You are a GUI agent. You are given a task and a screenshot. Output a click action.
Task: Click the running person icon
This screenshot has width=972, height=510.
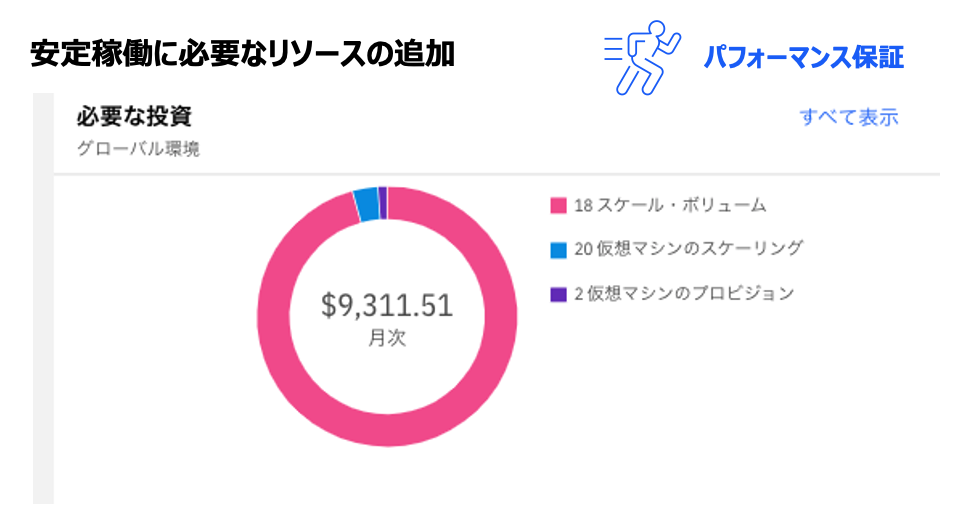coord(642,56)
